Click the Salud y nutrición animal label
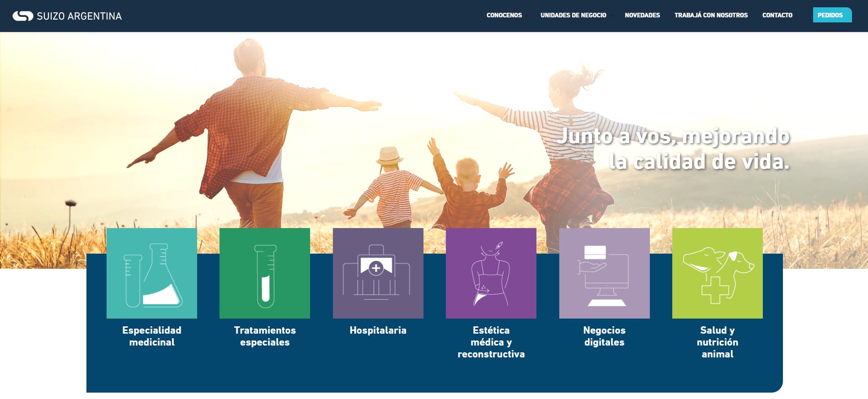 point(717,342)
